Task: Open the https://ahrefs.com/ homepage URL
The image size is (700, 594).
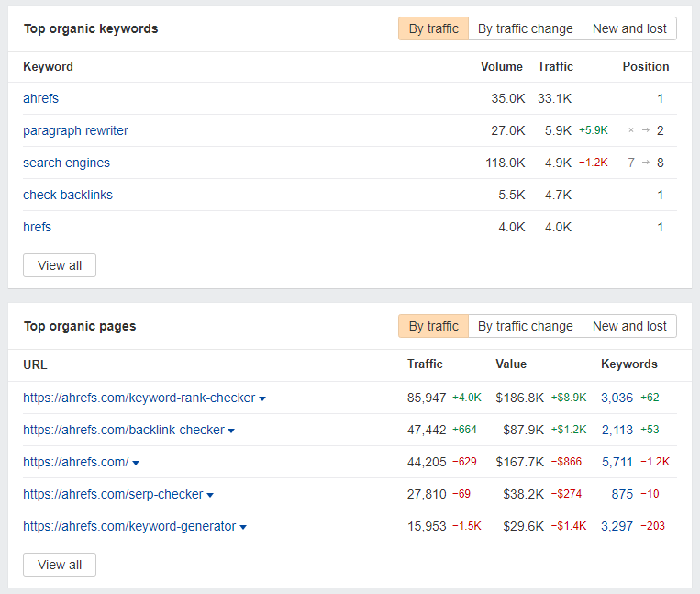Action: click(x=76, y=462)
